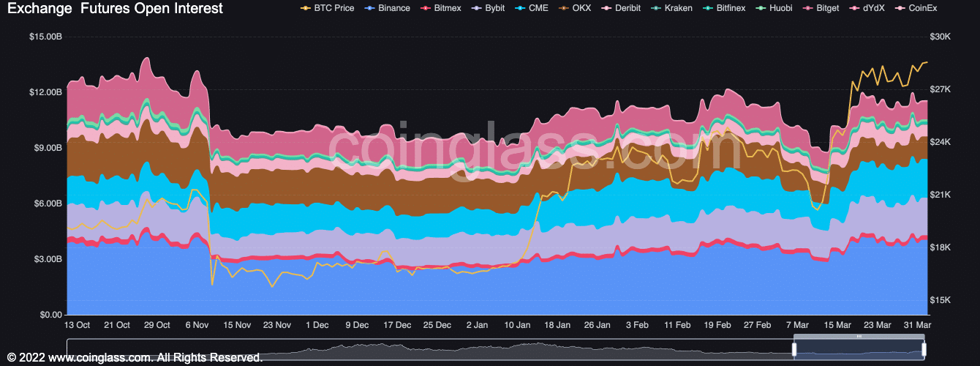Toggle Kraken series in legend
This screenshot has height=366, width=980.
tap(671, 8)
